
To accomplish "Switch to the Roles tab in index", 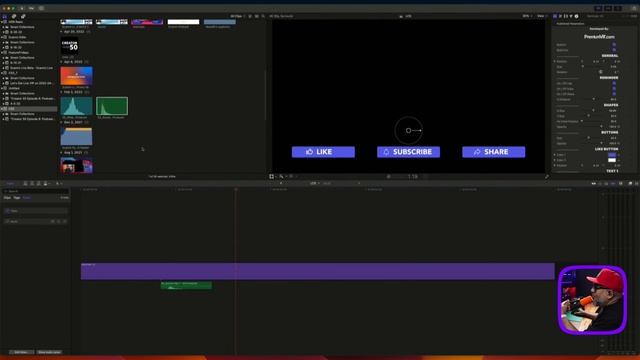I will point(27,198).
